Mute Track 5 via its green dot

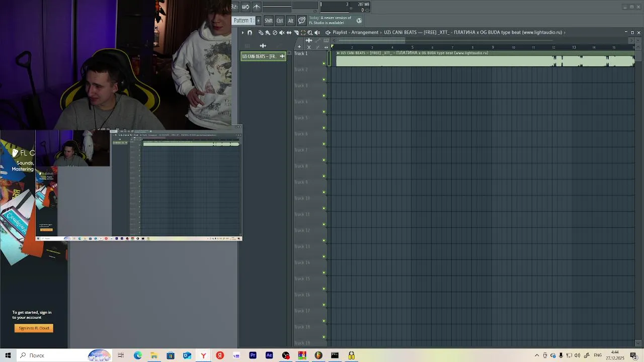pyautogui.click(x=324, y=128)
